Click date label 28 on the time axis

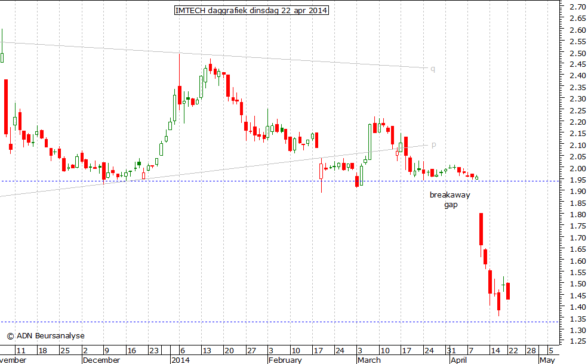coord(531,350)
